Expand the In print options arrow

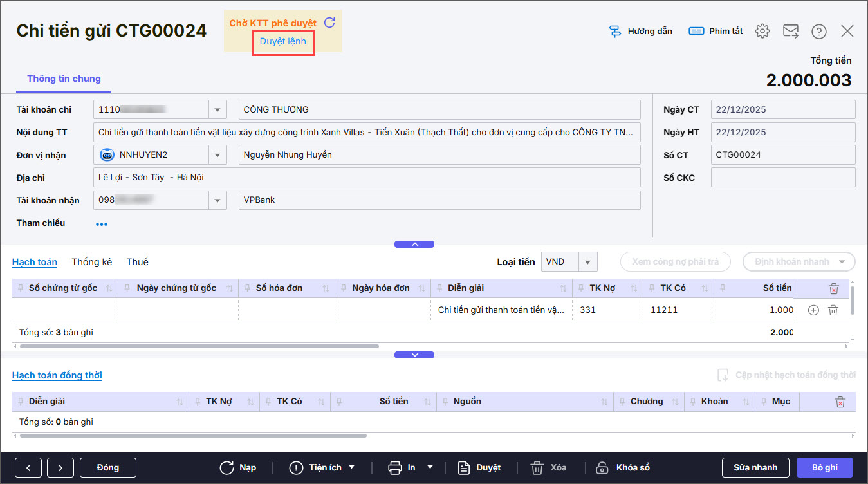click(430, 467)
